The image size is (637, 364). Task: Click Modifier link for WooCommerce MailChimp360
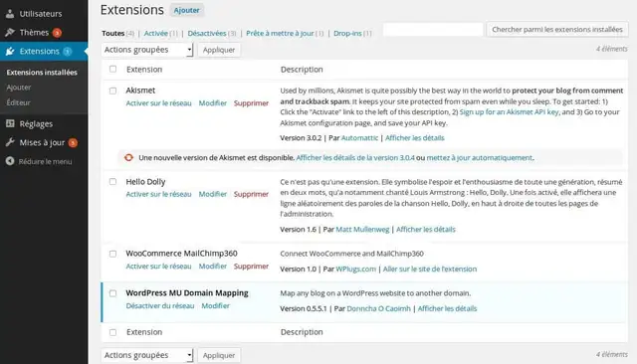(212, 267)
